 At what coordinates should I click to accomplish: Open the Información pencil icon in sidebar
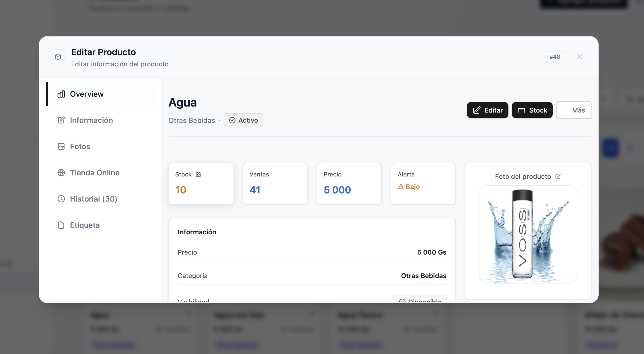tap(61, 120)
